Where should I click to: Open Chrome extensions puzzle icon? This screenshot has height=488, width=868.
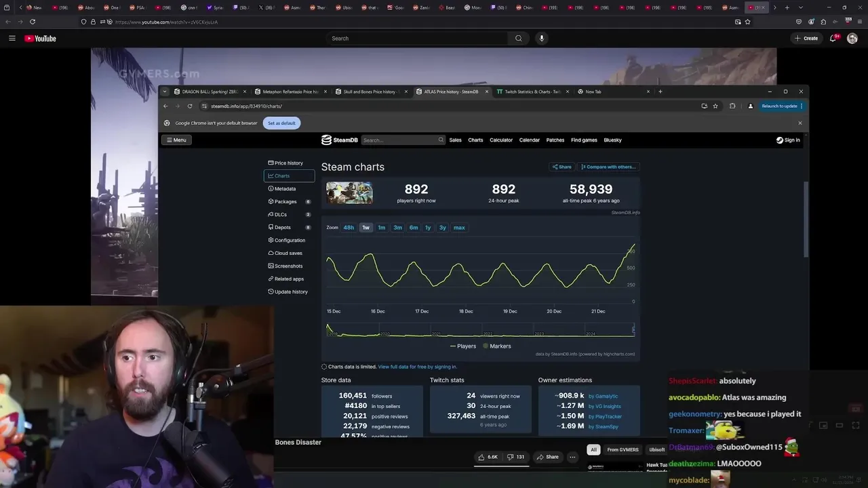point(732,106)
